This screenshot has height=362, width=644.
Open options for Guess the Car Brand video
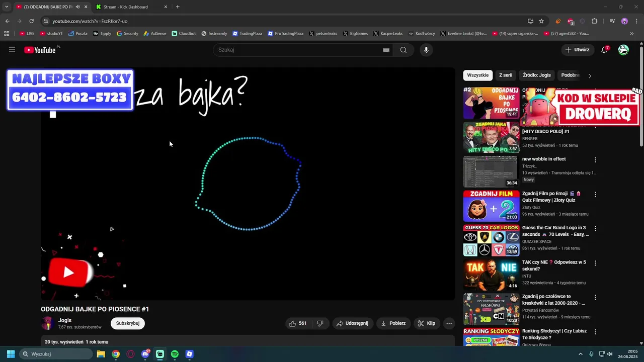[595, 229]
